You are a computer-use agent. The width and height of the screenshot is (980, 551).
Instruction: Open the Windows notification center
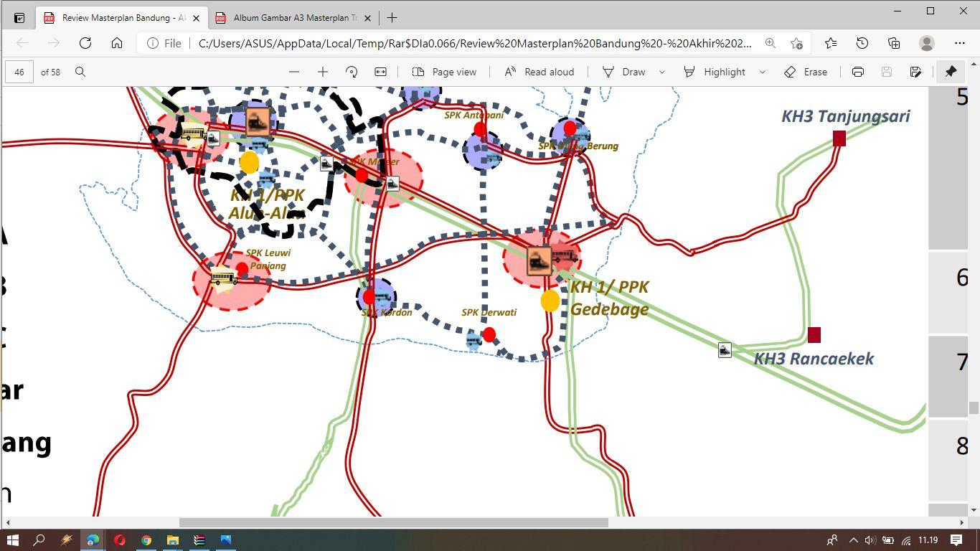point(956,540)
